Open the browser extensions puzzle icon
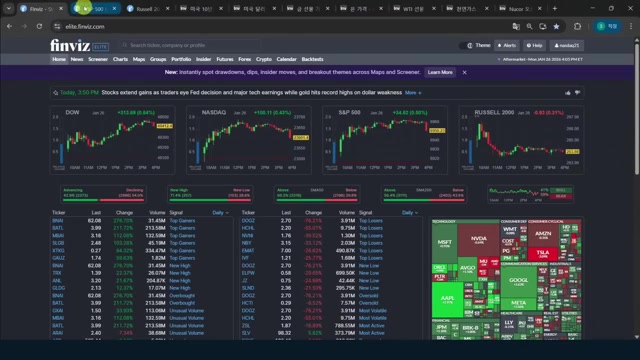Screen dimensions: 640x360 point(577,26)
